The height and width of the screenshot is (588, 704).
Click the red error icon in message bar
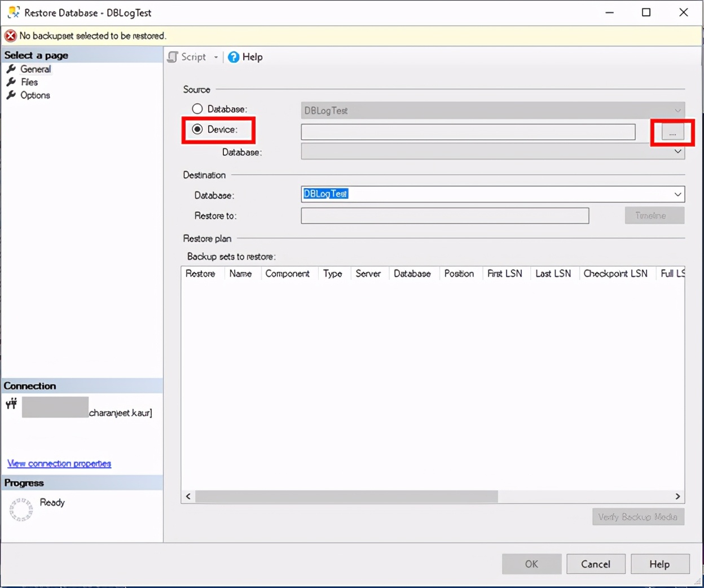coord(10,36)
